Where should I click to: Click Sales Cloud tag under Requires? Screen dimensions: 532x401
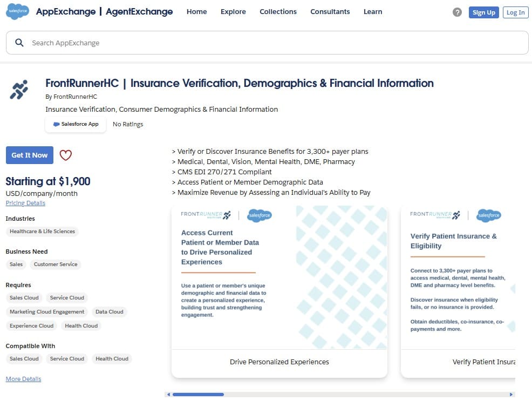pyautogui.click(x=24, y=297)
